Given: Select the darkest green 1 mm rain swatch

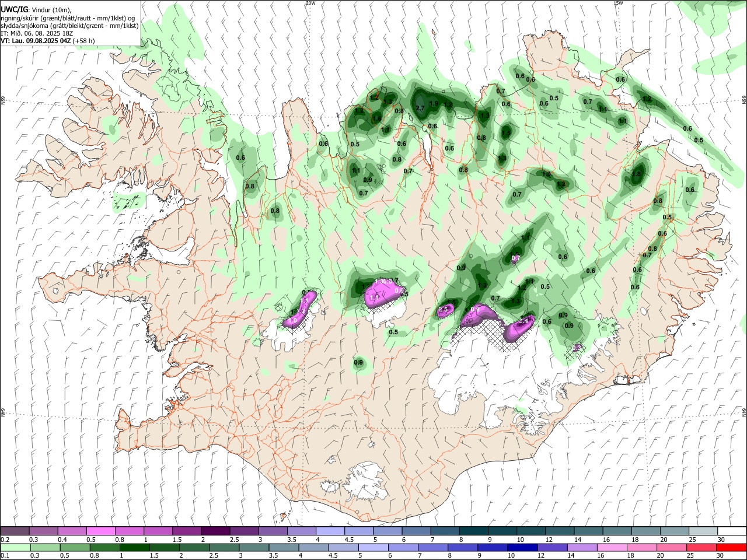Looking at the screenshot, I should [x=134, y=547].
